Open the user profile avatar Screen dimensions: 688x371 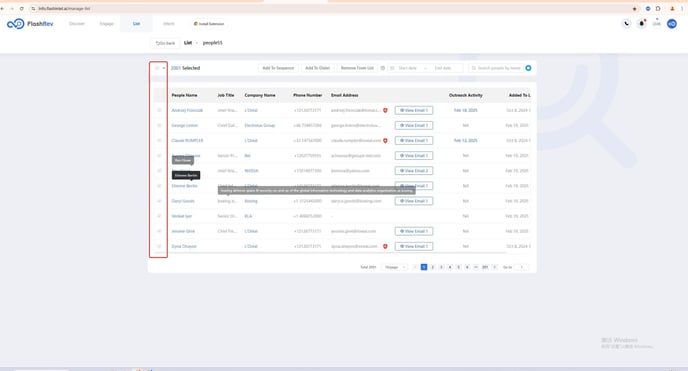[672, 24]
